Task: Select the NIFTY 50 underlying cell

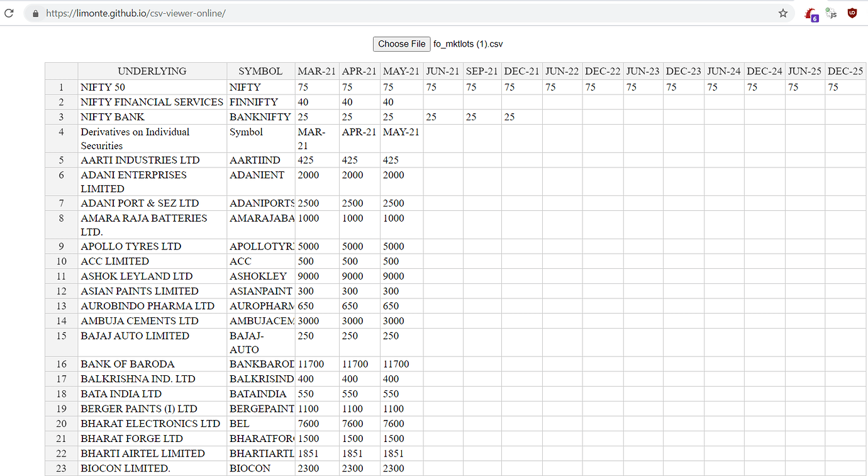Action: coord(152,87)
